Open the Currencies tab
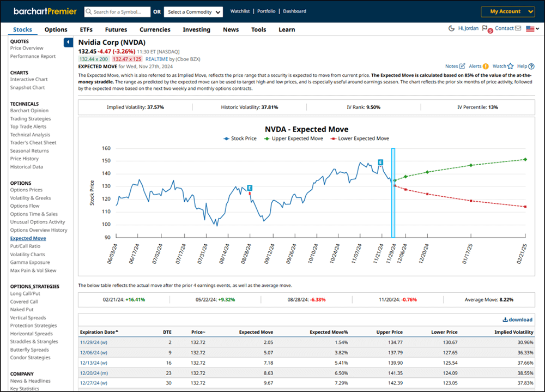The image size is (545, 392). (155, 29)
